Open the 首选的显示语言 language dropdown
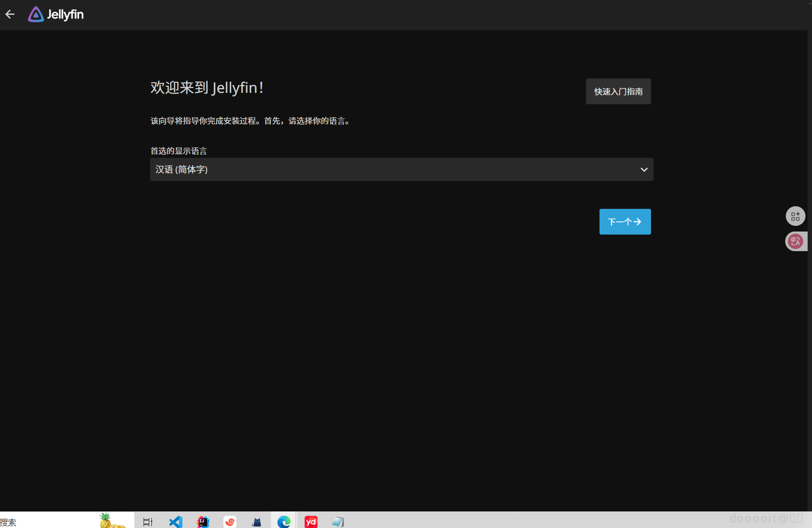Screen dimensions: 812x528 point(401,170)
